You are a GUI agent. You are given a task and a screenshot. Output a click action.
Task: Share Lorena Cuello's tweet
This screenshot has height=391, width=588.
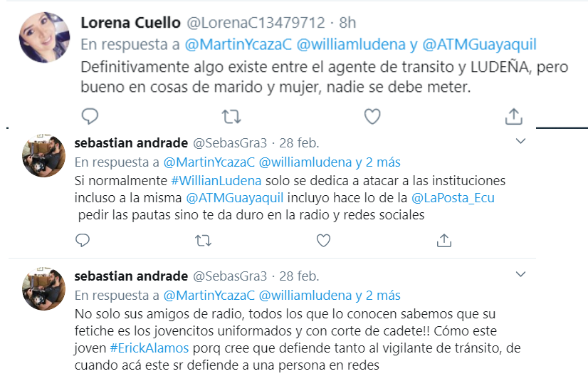[x=513, y=116]
